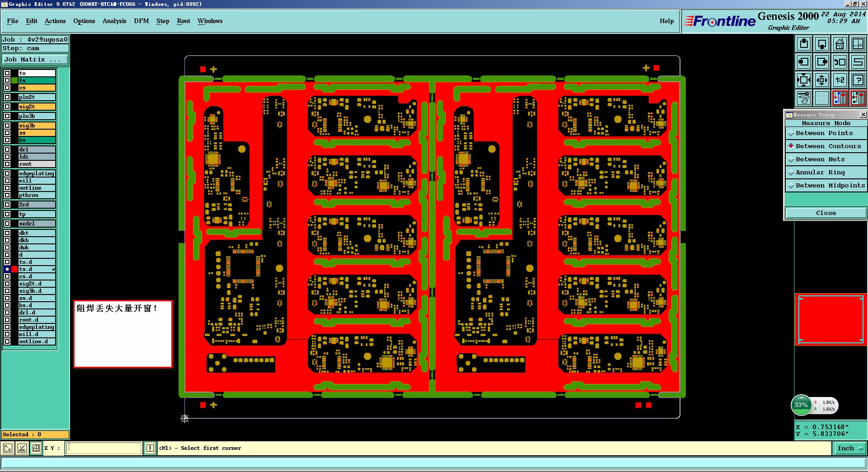Toggle the 'cs' layer checkbox
This screenshot has width=868, height=472.
point(7,88)
